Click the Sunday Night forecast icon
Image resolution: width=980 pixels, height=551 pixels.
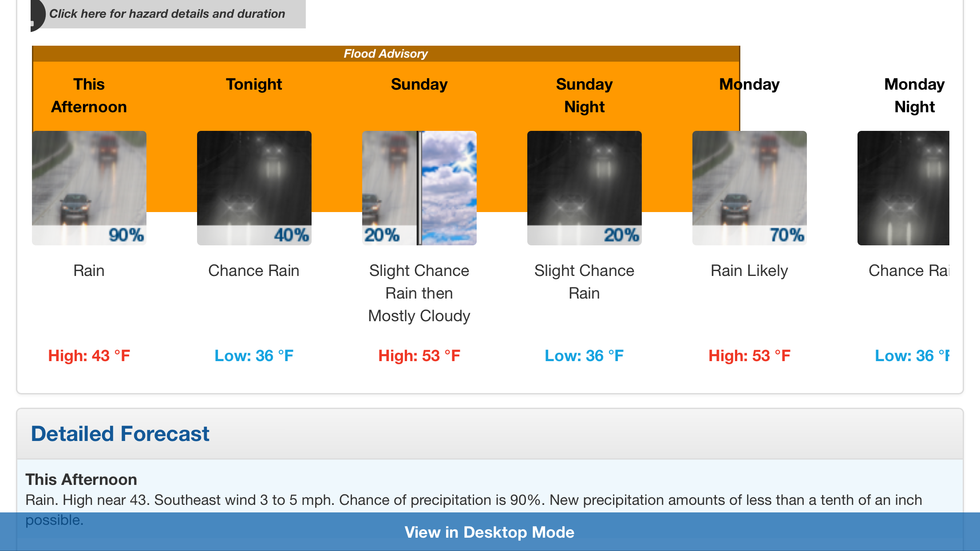click(585, 188)
